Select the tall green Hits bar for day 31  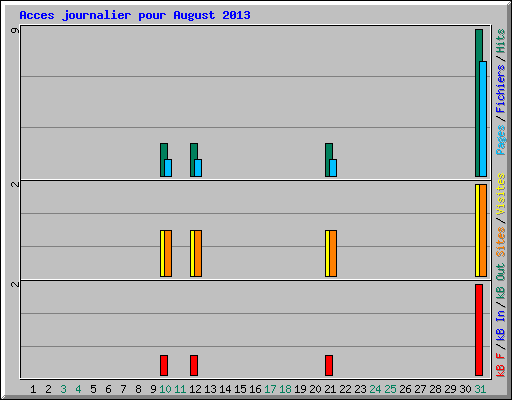click(477, 103)
